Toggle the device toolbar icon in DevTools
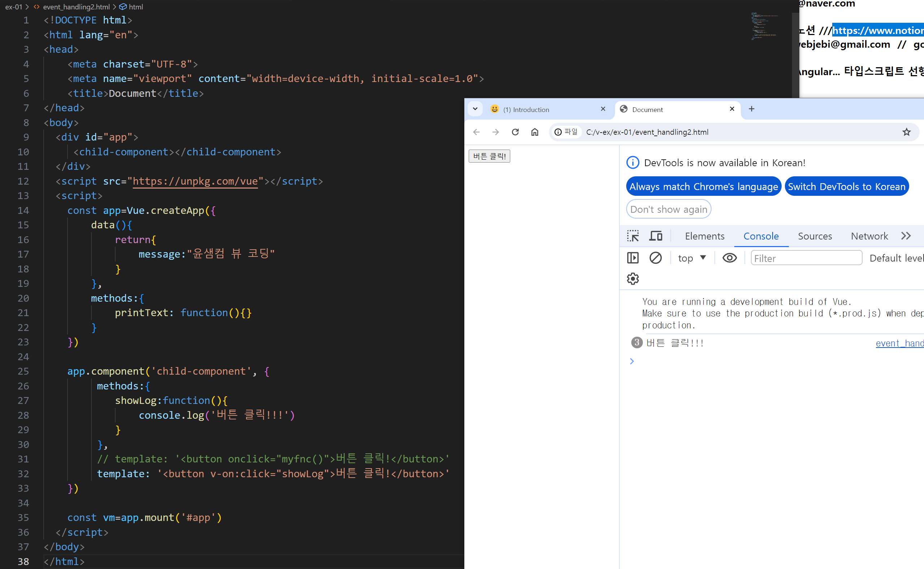Viewport: 924px width, 569px height. [656, 236]
